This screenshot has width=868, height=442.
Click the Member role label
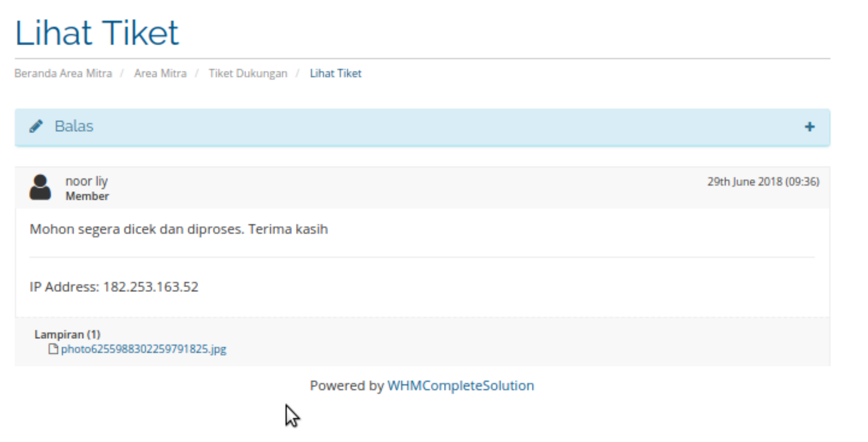(x=87, y=196)
